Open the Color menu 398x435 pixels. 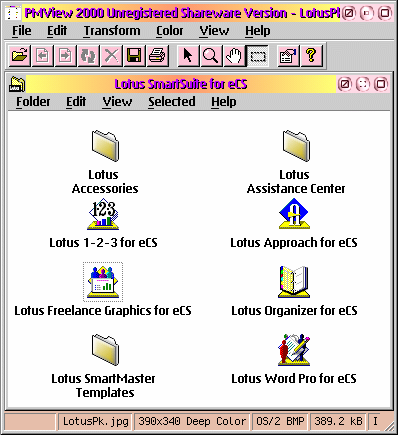point(170,31)
